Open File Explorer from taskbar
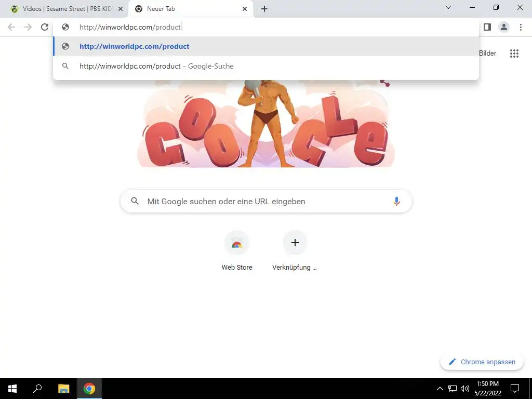532x399 pixels. point(63,389)
